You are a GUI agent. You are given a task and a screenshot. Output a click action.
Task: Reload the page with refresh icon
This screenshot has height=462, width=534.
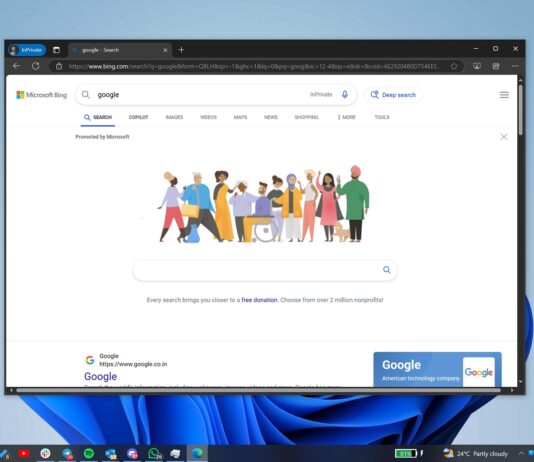35,66
